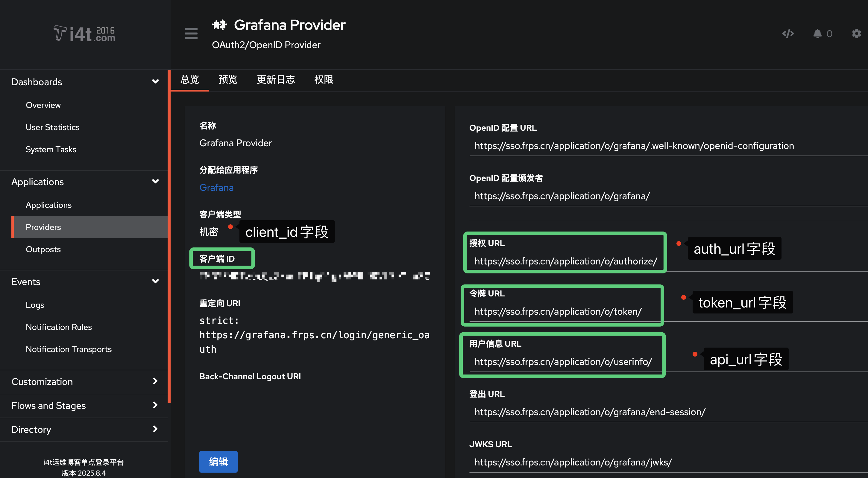Open the notifications bell
Image resolution: width=868 pixels, height=478 pixels.
[x=817, y=33]
